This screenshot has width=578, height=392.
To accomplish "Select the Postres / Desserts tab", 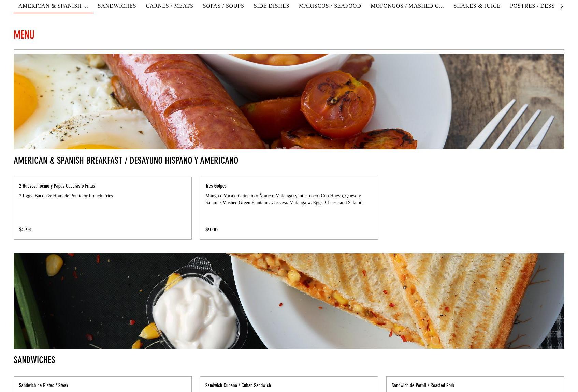I will point(532,6).
